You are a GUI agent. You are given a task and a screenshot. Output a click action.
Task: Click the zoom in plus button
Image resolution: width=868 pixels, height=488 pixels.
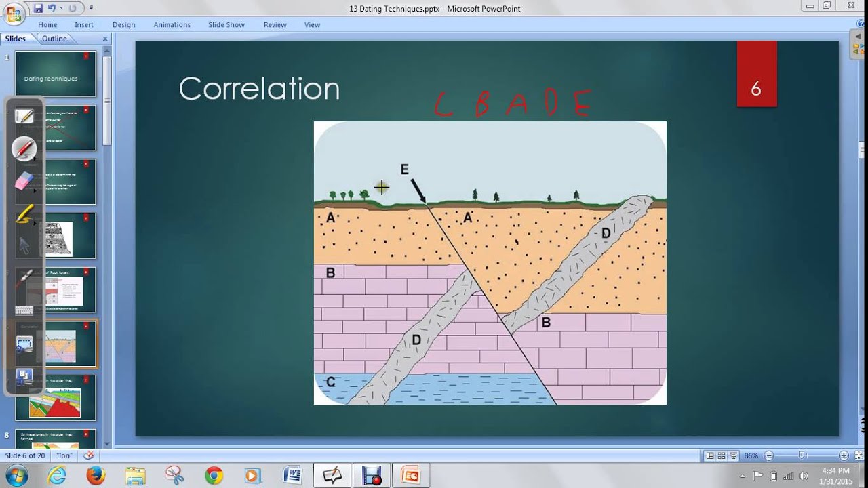point(844,455)
